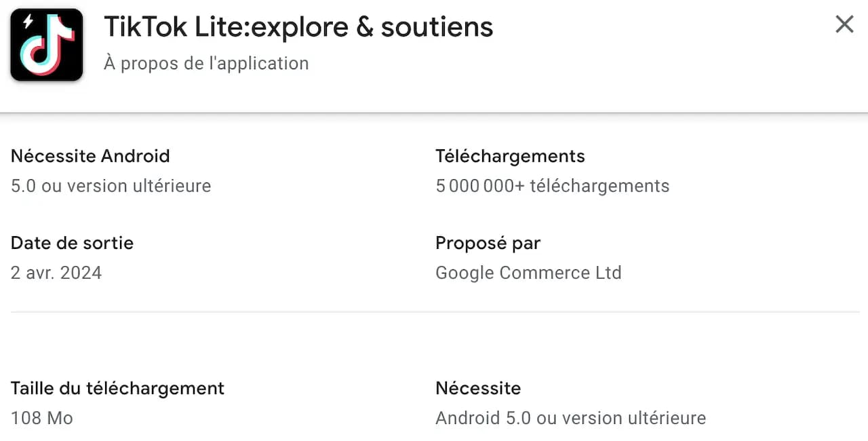This screenshot has width=868, height=441.
Task: Click the TikTok Lite:explore & soutiens title
Action: click(298, 26)
